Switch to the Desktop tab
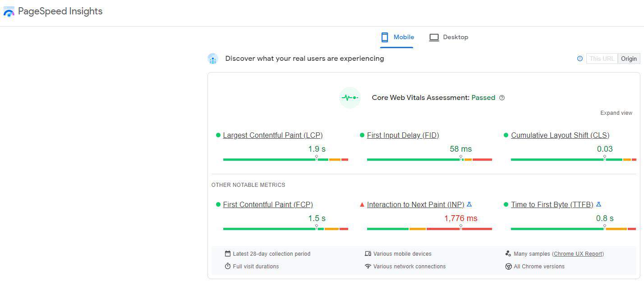The width and height of the screenshot is (644, 285). (448, 37)
